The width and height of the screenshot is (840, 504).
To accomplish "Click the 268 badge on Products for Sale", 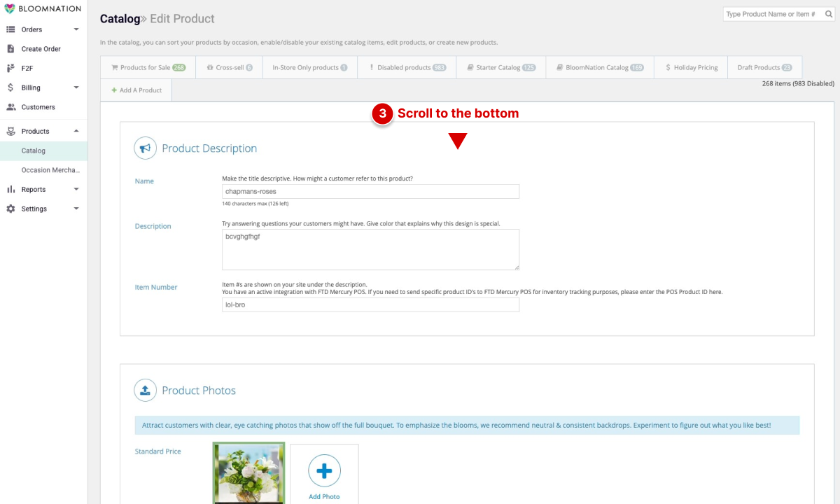I will point(179,68).
